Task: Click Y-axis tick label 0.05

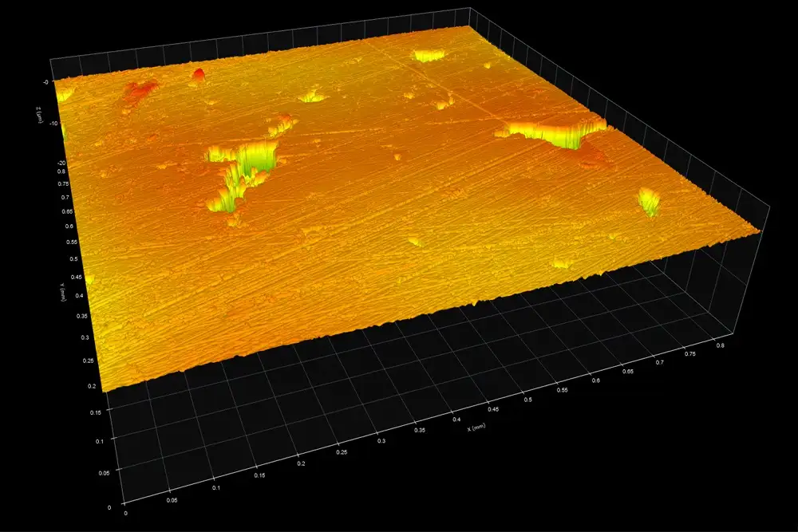Action: tap(103, 473)
